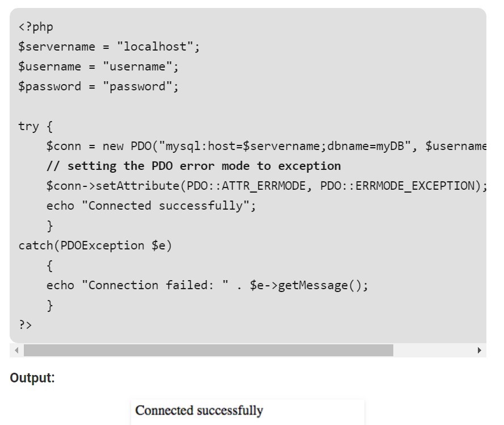The width and height of the screenshot is (504, 425).
Task: Click the catch(PDOException $e) line
Action: (95, 245)
